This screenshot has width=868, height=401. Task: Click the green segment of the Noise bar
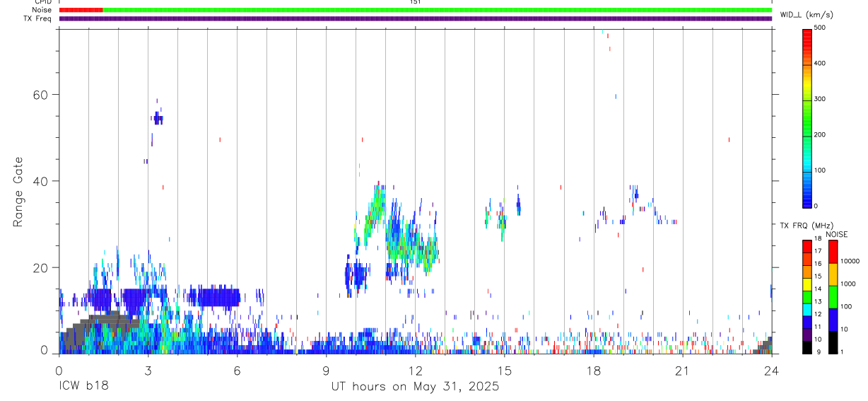[437, 10]
